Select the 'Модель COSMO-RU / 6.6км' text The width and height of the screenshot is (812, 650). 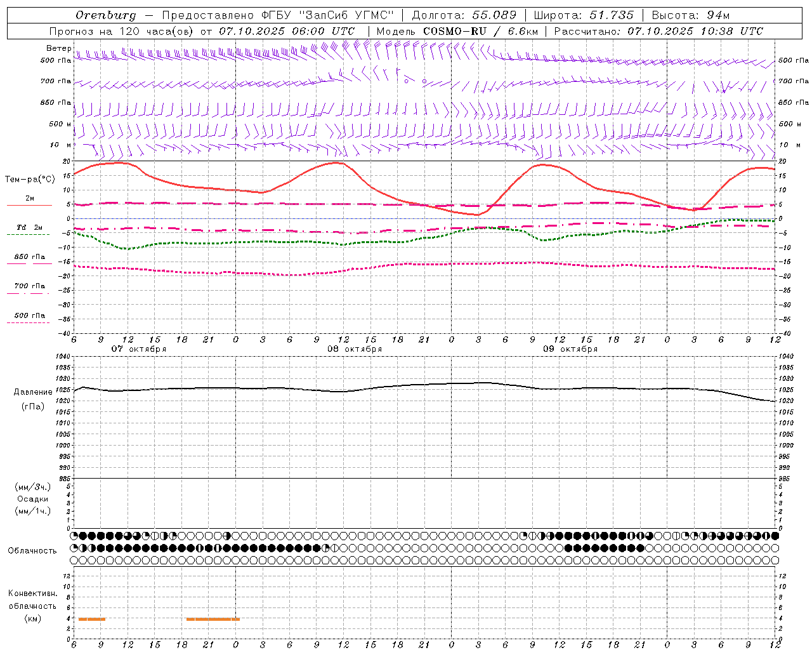click(457, 31)
